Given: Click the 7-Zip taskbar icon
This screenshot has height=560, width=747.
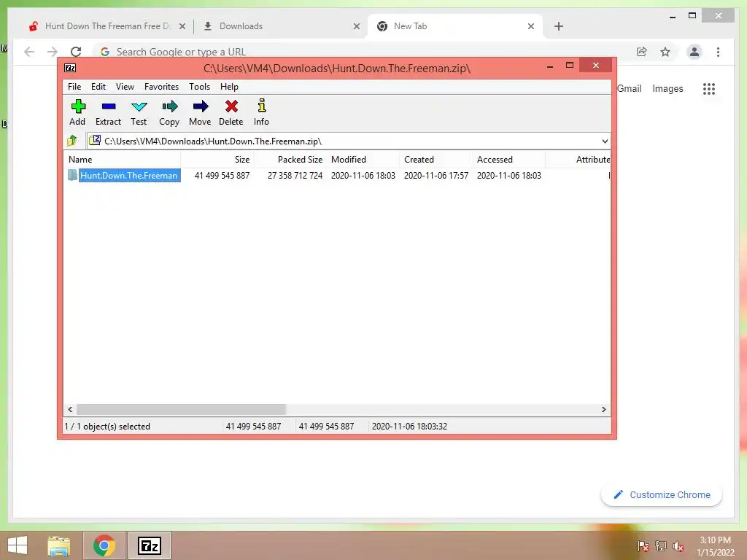Looking at the screenshot, I should [x=149, y=545].
